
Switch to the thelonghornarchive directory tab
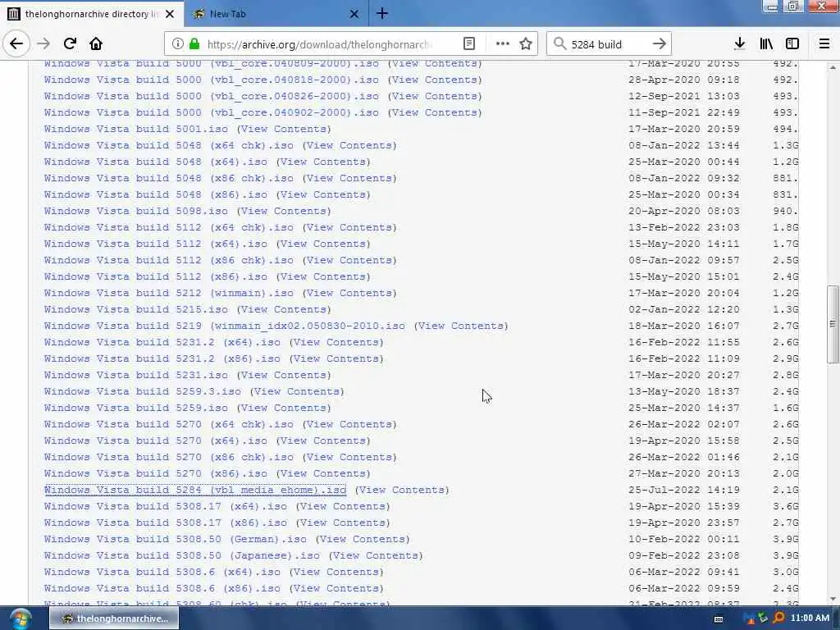tap(92, 14)
